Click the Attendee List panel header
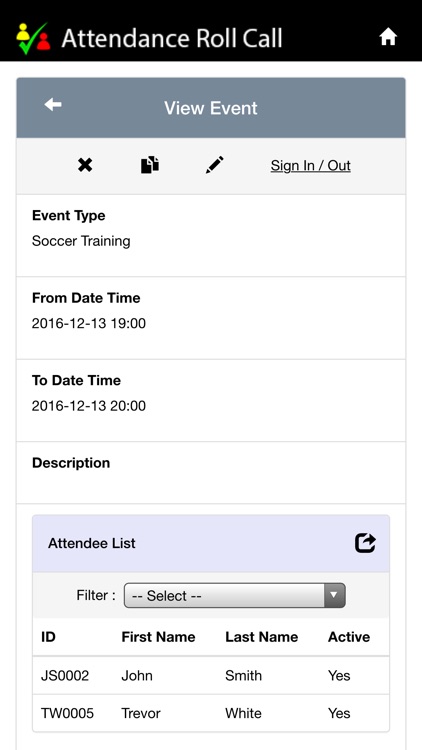This screenshot has width=422, height=750. pos(211,543)
